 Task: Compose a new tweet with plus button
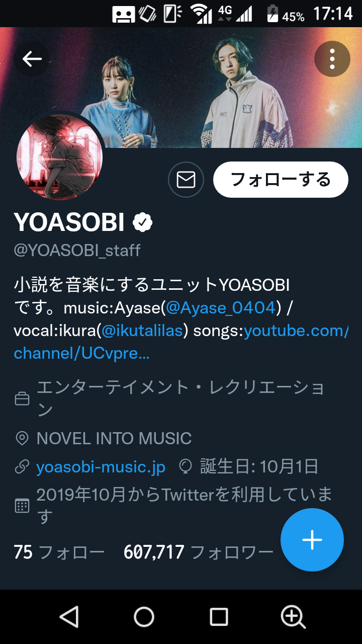click(312, 540)
